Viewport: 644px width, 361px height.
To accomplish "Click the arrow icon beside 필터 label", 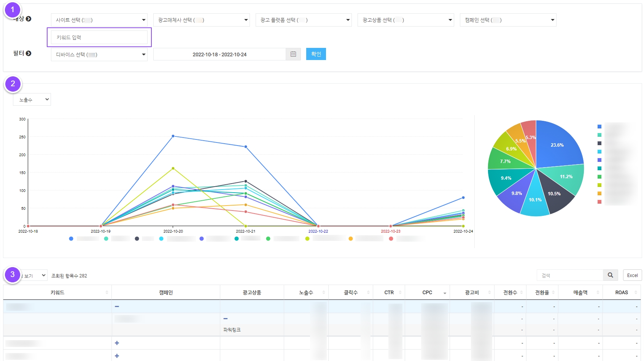I will pos(29,54).
